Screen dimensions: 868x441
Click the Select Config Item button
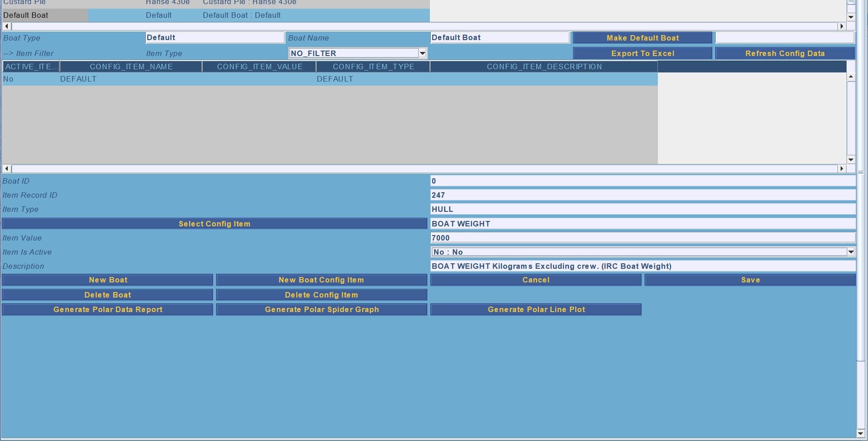click(x=214, y=224)
